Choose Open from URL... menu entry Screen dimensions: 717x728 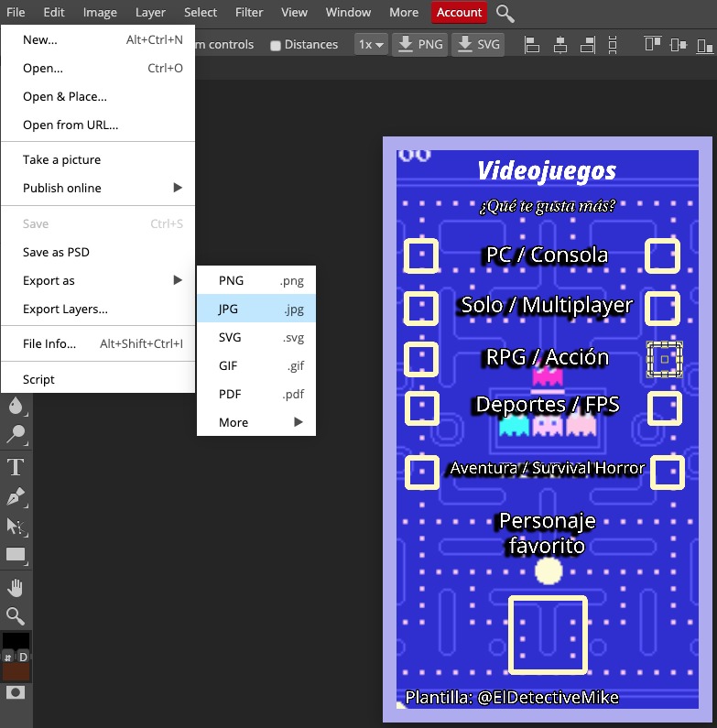click(x=98, y=125)
